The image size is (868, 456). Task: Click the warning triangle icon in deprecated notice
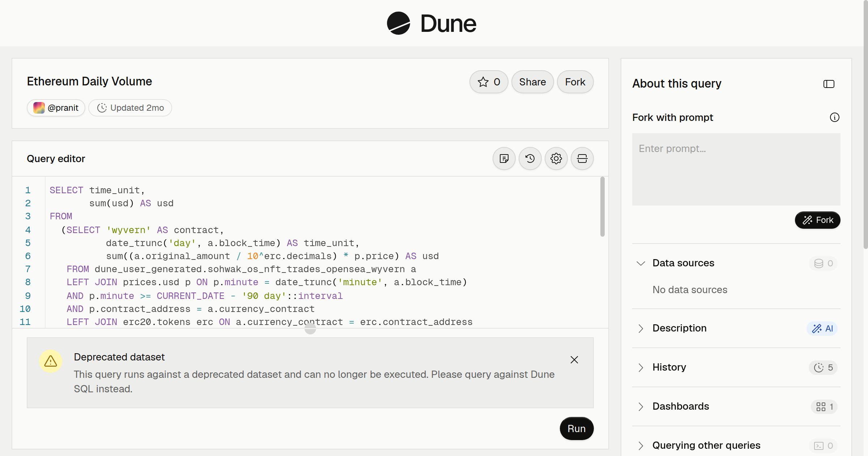coord(51,361)
